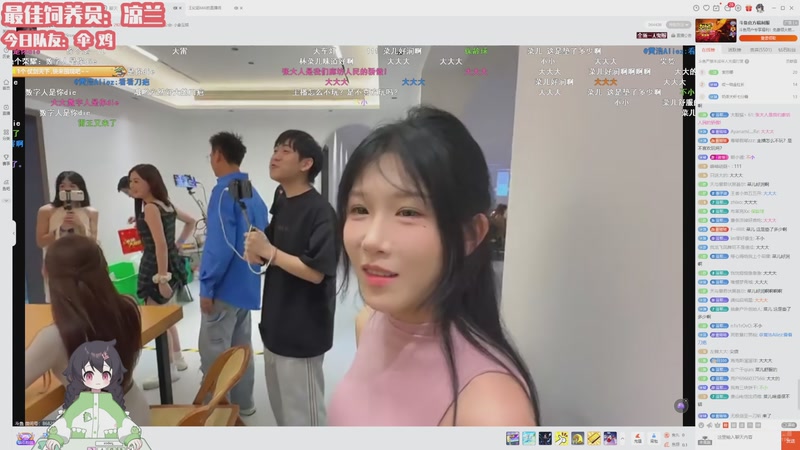Open the round icon left of the gift box
The width and height of the screenshot is (800, 450).
[738, 8]
